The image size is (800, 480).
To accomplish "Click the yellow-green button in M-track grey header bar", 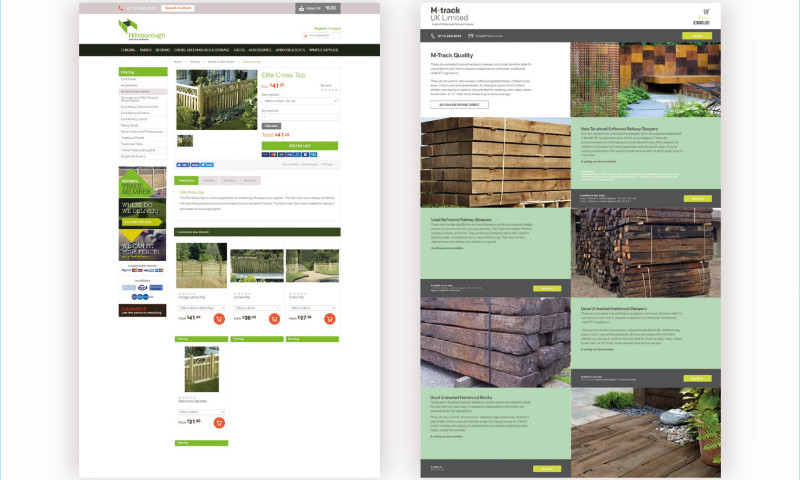I will [x=697, y=36].
